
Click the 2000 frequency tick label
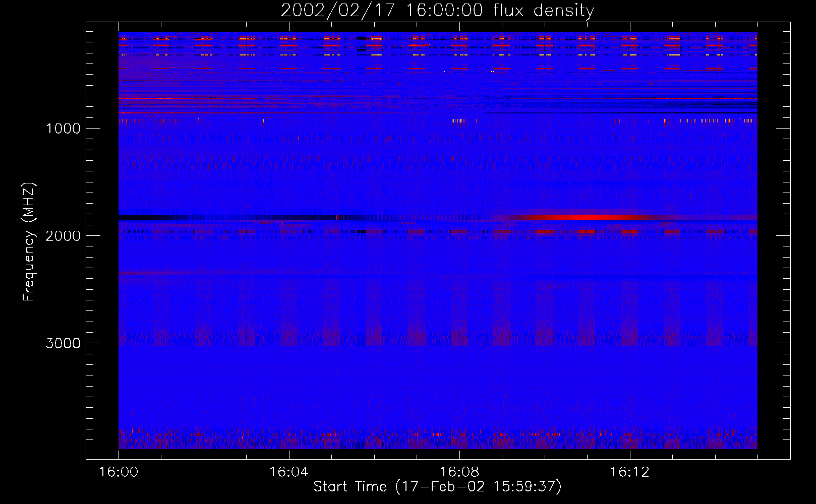point(63,236)
